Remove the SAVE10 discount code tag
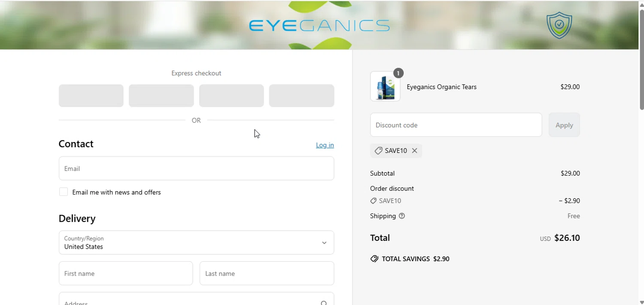The width and height of the screenshot is (644, 305). [414, 151]
